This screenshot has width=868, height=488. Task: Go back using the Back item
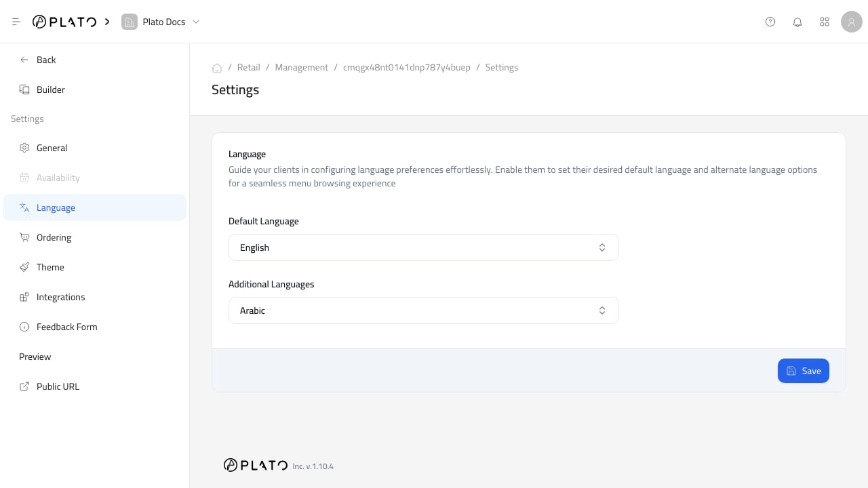(x=95, y=60)
